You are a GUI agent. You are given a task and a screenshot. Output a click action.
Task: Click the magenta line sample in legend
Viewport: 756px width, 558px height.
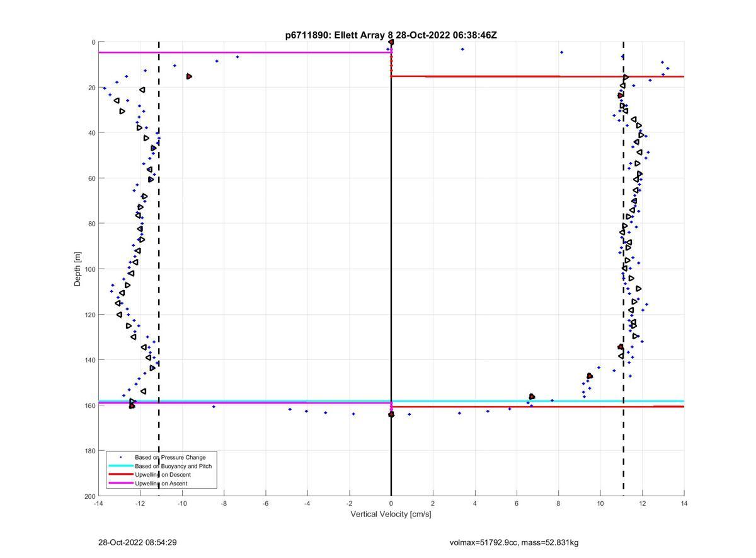[x=121, y=484]
